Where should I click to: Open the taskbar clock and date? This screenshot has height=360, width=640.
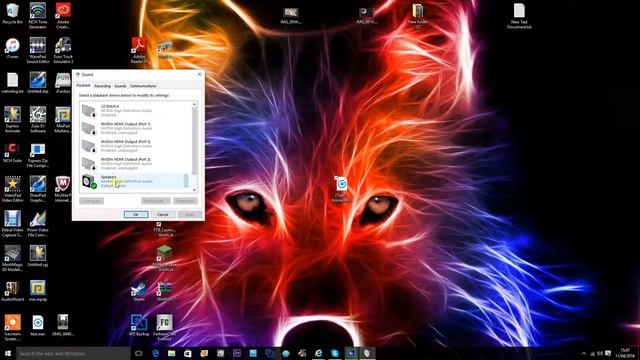[625, 353]
